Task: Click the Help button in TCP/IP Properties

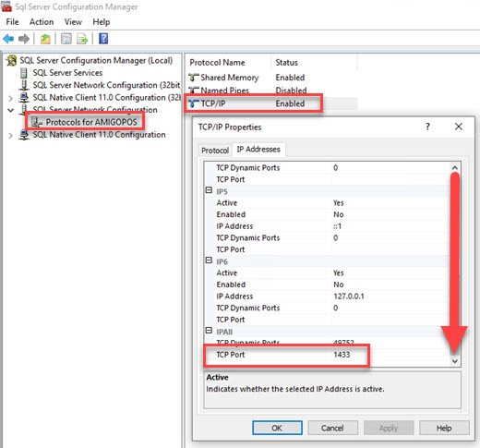Action: pos(444,428)
